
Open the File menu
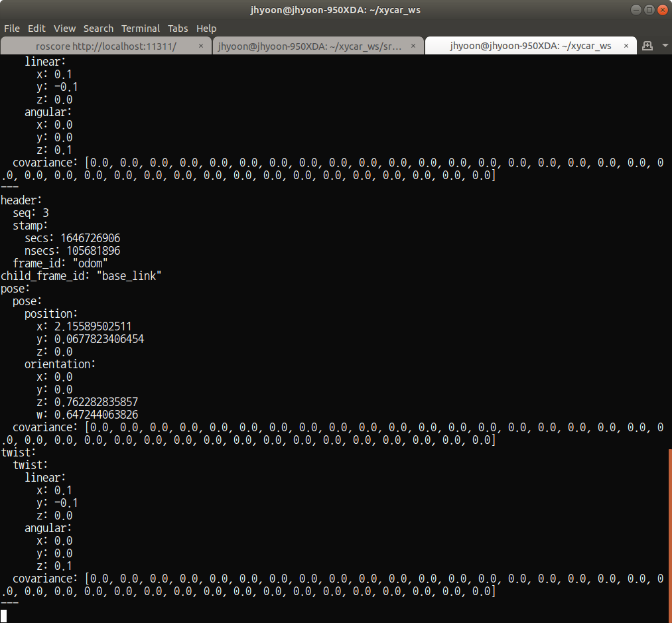click(12, 29)
